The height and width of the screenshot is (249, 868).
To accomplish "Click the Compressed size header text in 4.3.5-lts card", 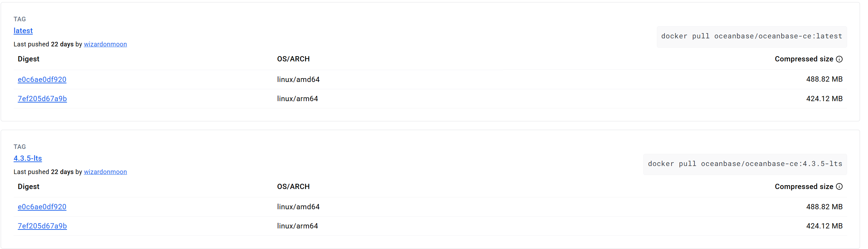I will 804,187.
